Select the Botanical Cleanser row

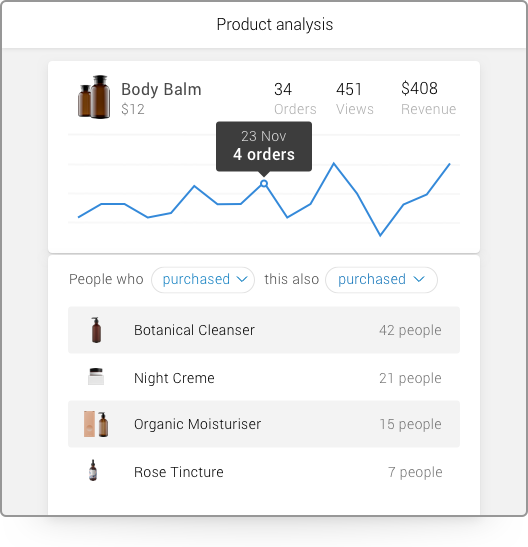tap(264, 330)
